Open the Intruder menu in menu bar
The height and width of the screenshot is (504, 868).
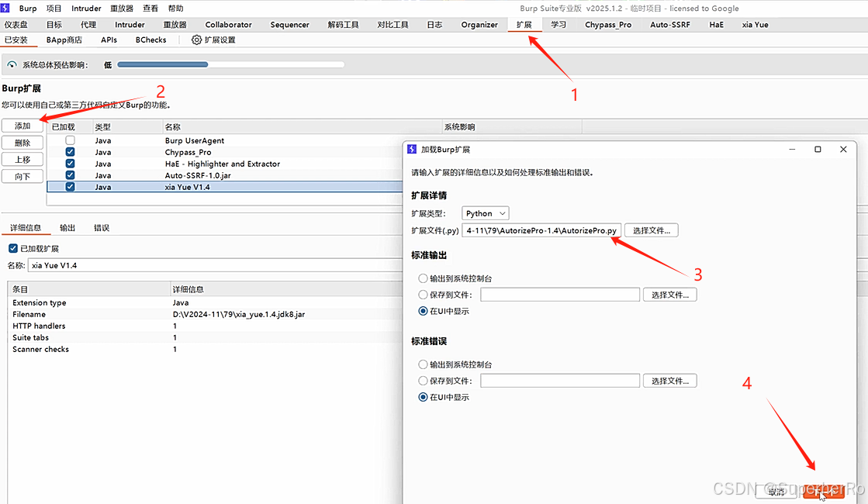[x=86, y=9]
